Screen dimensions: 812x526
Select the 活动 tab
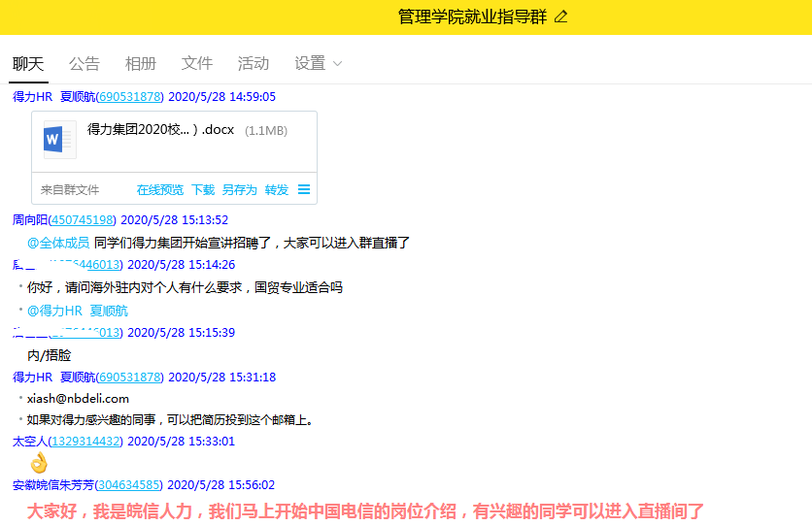(254, 63)
